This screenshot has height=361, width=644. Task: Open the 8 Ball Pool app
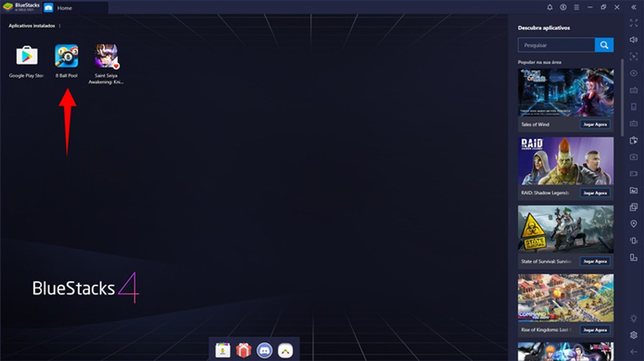click(x=66, y=56)
